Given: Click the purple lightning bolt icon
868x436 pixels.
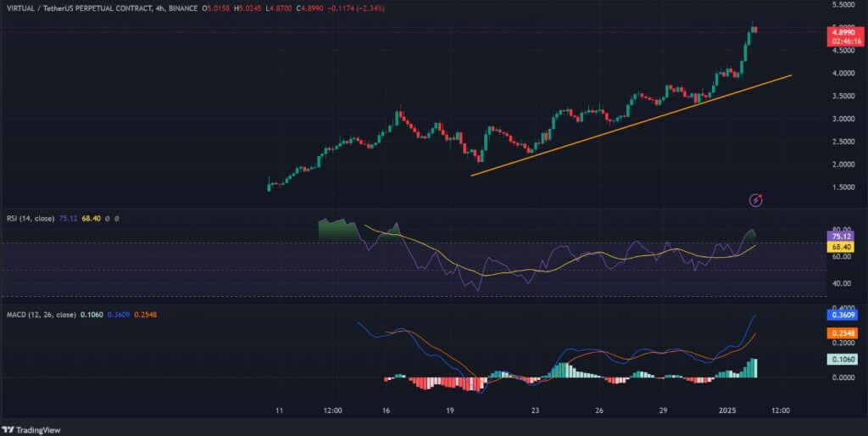Looking at the screenshot, I should (755, 200).
